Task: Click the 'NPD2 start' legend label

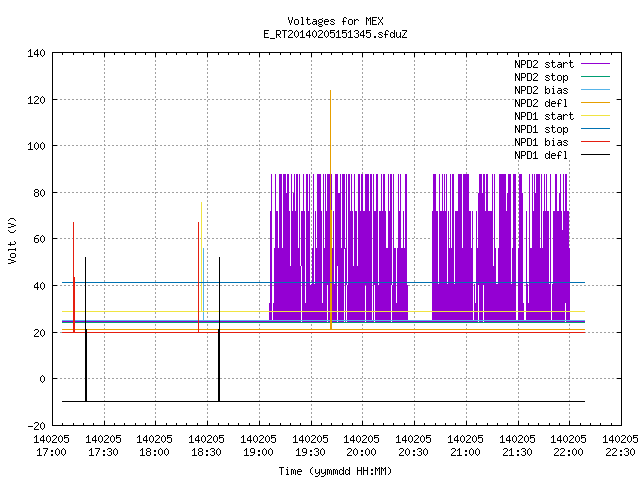Action: click(x=544, y=64)
